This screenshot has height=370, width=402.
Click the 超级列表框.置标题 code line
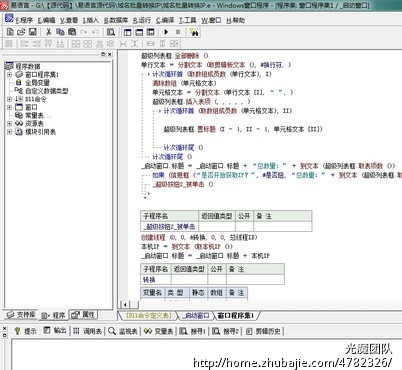tap(243, 129)
